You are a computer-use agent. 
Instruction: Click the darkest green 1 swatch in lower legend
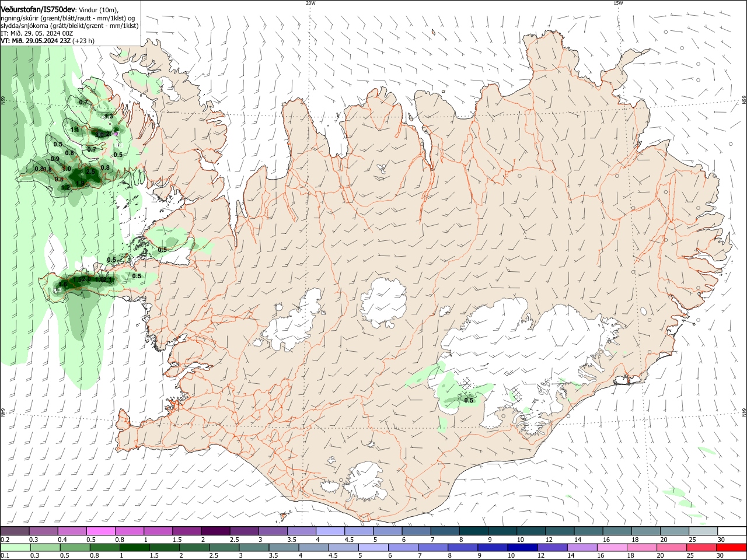pyautogui.click(x=134, y=547)
